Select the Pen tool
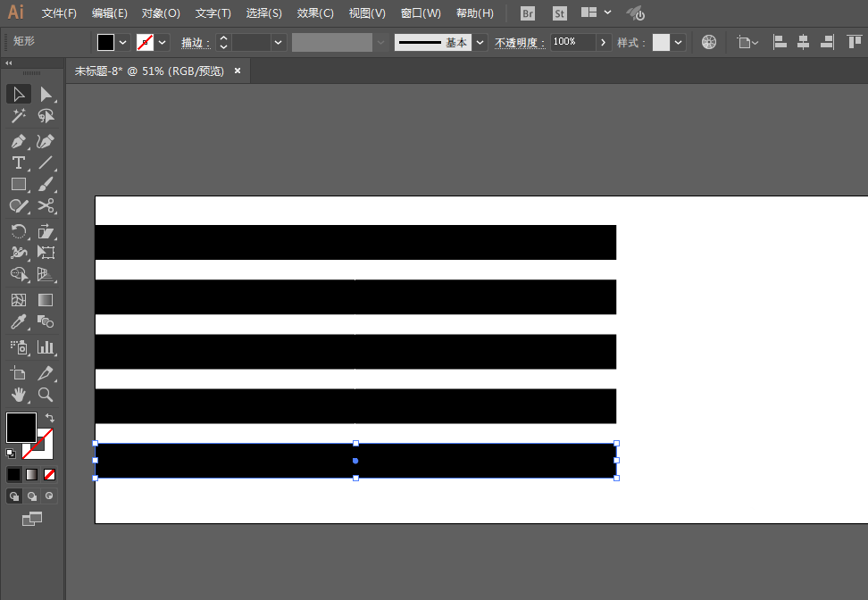Screen dimensions: 868x600 [18, 142]
